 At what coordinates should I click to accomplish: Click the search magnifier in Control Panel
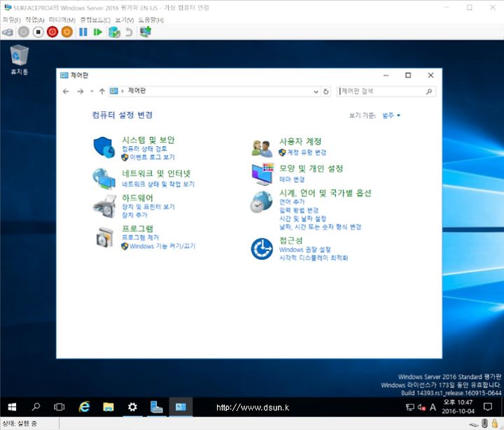(x=429, y=92)
